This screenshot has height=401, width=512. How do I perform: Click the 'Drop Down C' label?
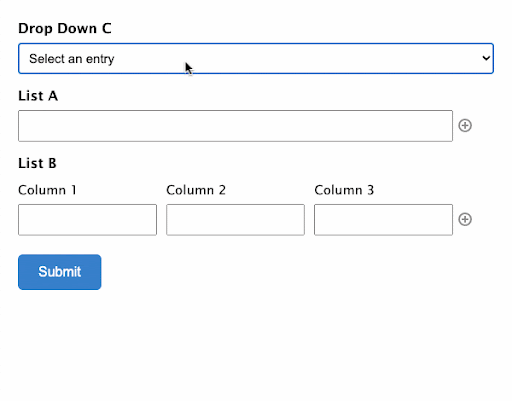[65, 29]
